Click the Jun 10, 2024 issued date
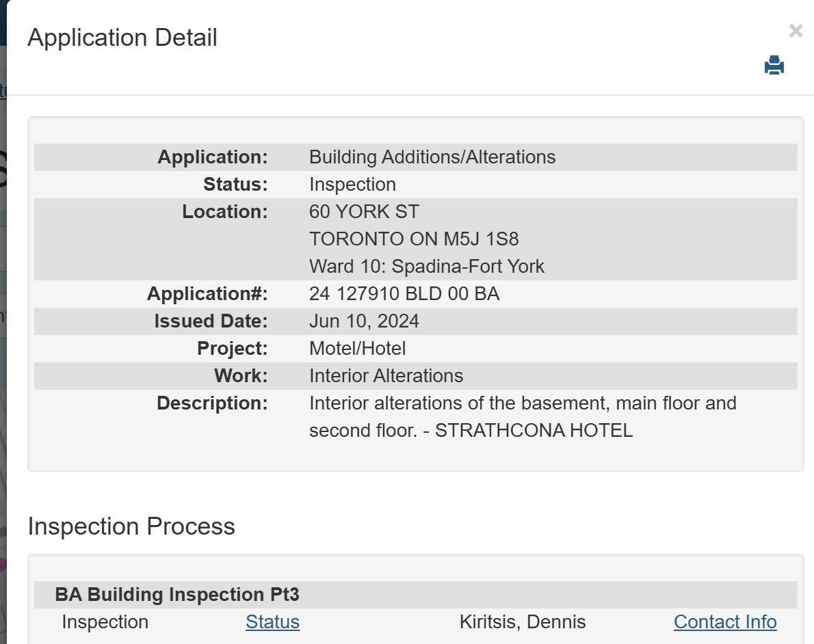The height and width of the screenshot is (644, 814). click(364, 321)
